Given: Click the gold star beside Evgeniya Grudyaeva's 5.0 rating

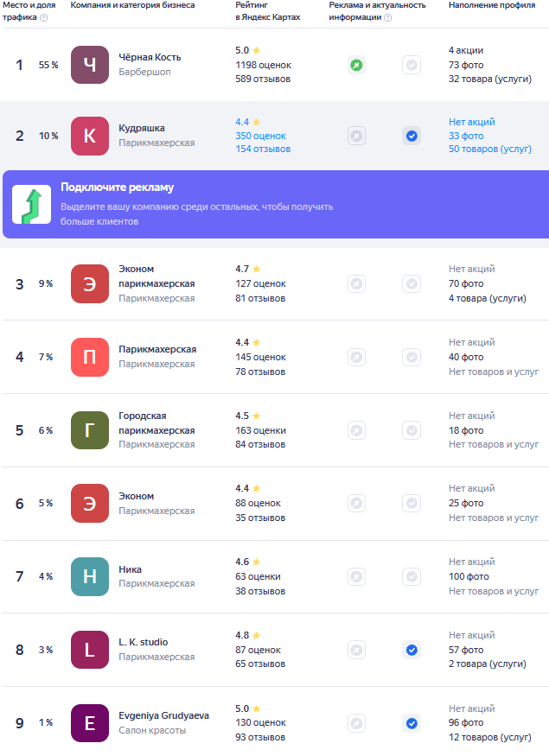Looking at the screenshot, I should (x=257, y=708).
